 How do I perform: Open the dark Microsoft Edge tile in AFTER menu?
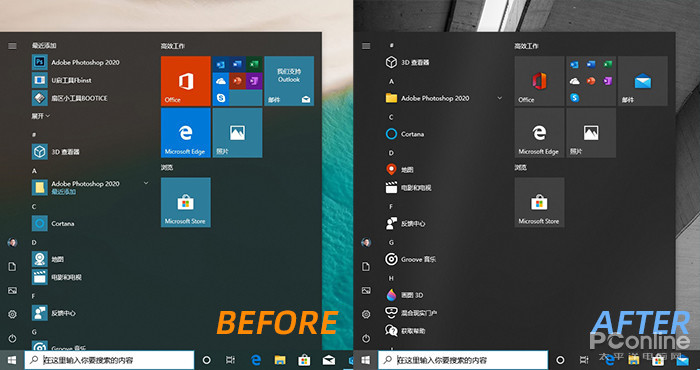coord(539,133)
